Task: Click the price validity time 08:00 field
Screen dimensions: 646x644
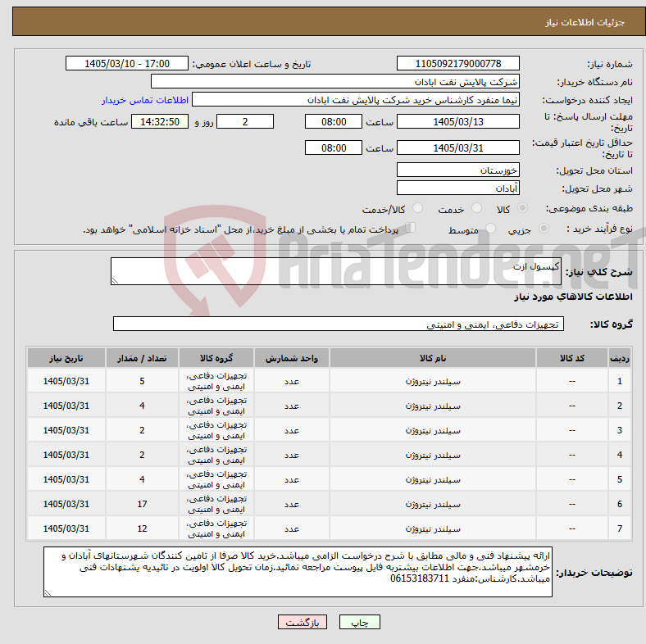Action: pyautogui.click(x=334, y=147)
